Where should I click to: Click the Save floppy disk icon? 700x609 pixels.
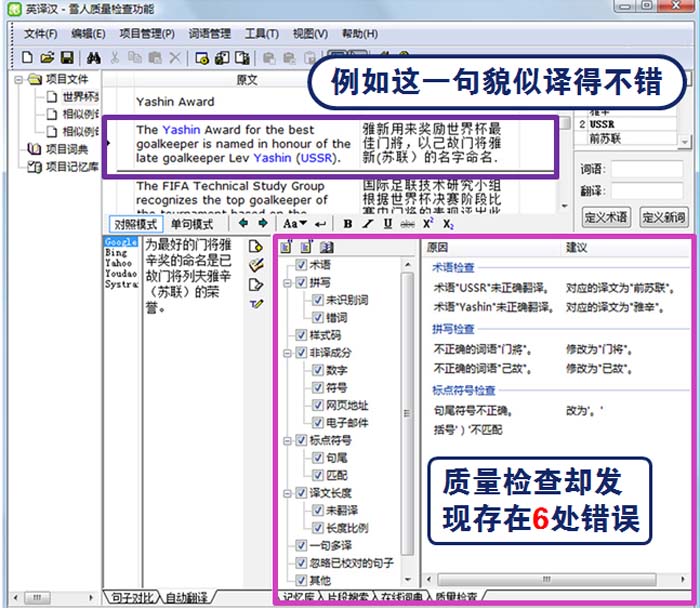tap(67, 57)
